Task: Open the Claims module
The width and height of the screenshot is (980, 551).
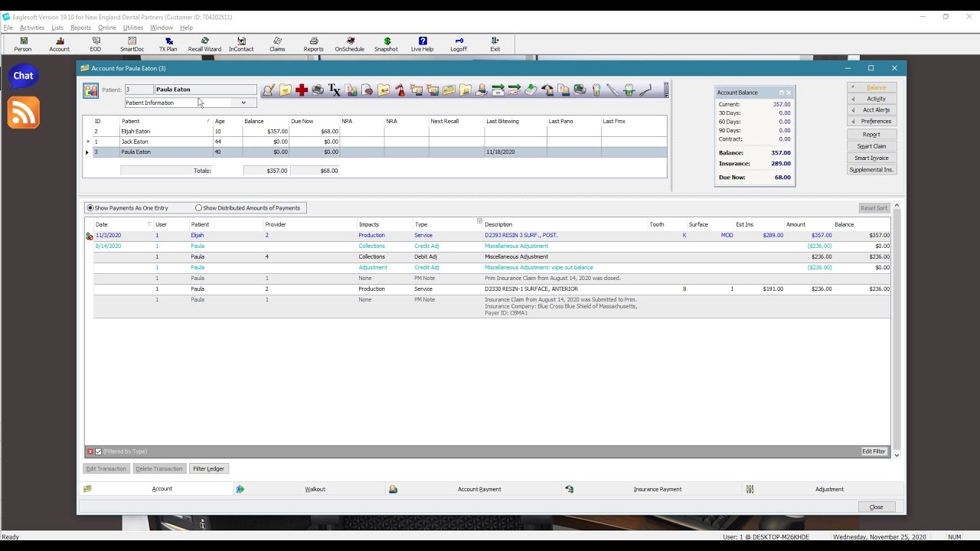Action: (277, 44)
